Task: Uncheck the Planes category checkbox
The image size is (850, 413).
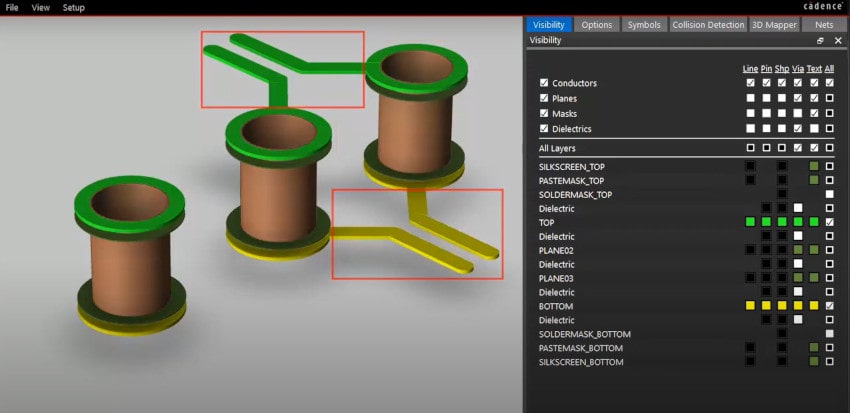Action: point(544,99)
